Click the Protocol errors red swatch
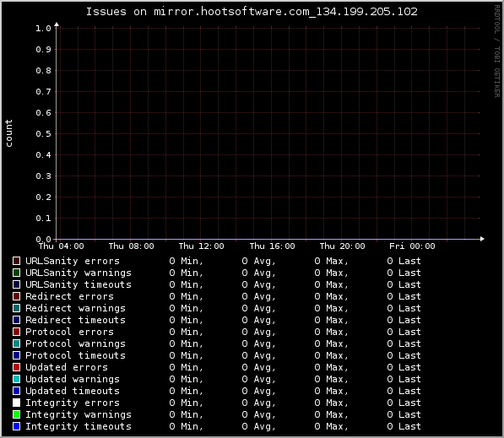 coord(16,332)
